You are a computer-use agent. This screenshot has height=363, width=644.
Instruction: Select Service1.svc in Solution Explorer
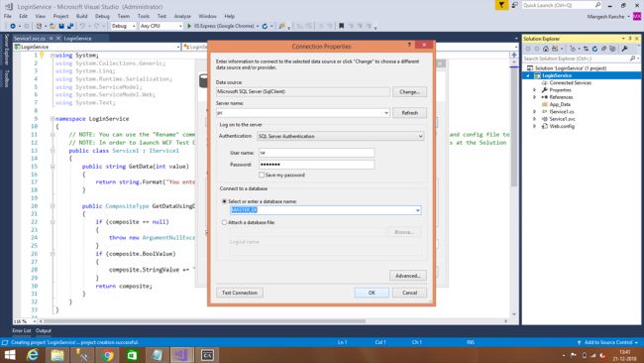click(562, 119)
